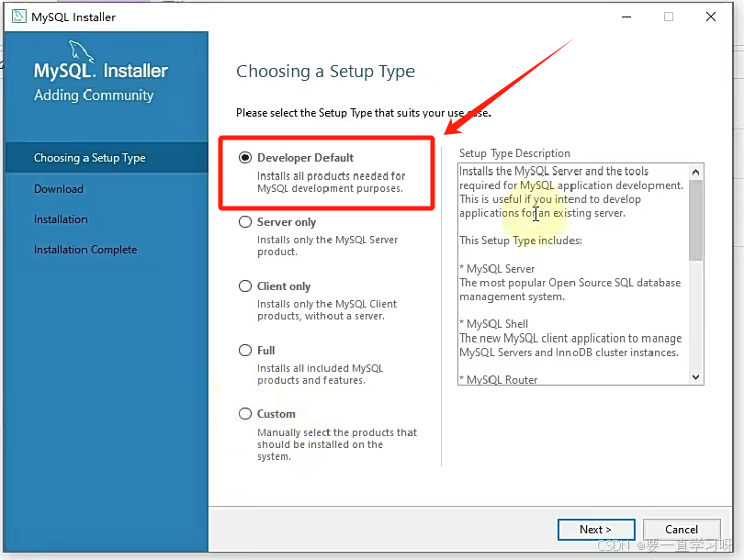
Task: Click Next to proceed with setup
Action: pyautogui.click(x=596, y=529)
